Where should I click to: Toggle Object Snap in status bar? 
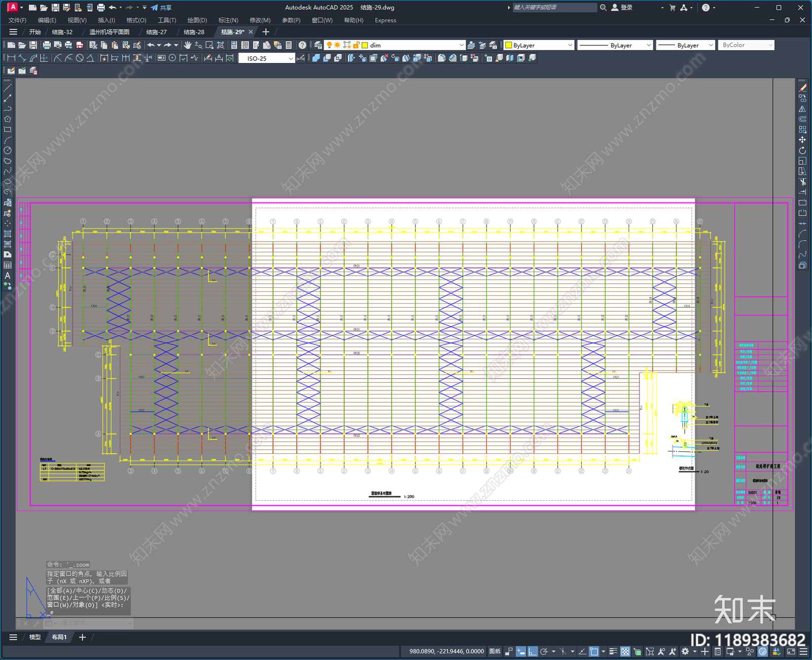(x=594, y=651)
